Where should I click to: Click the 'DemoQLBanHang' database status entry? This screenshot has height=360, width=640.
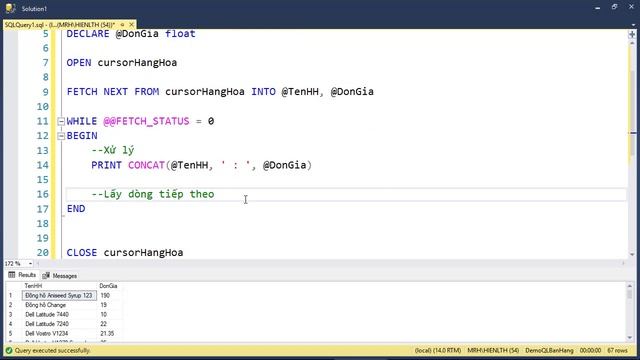coord(549,350)
